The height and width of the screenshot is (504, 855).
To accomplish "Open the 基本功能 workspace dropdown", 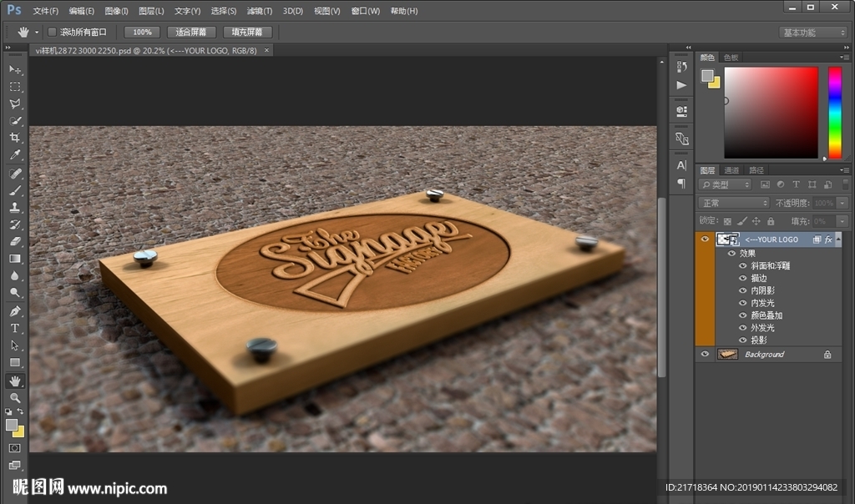I will (x=813, y=33).
